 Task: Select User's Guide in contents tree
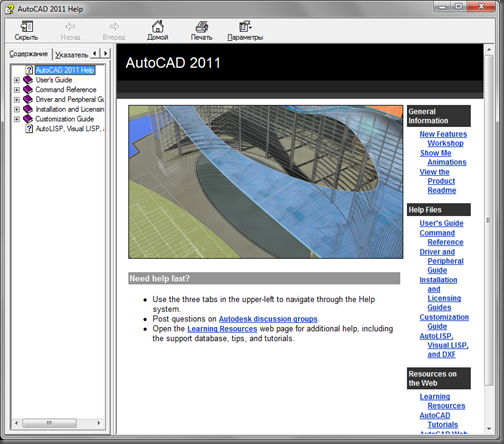54,80
